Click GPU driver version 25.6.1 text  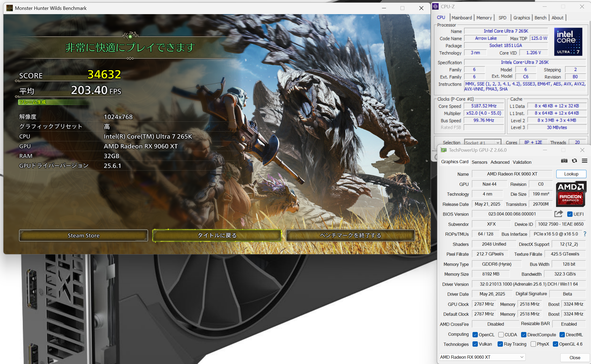(112, 166)
